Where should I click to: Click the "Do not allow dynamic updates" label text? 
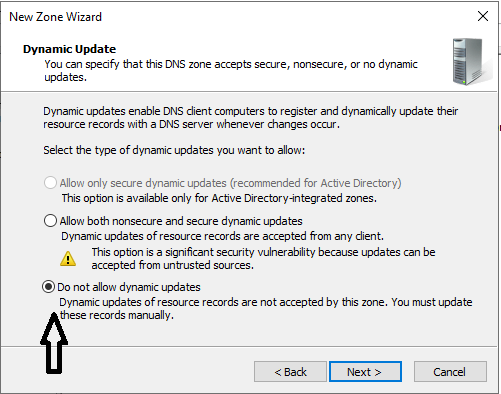tap(129, 287)
